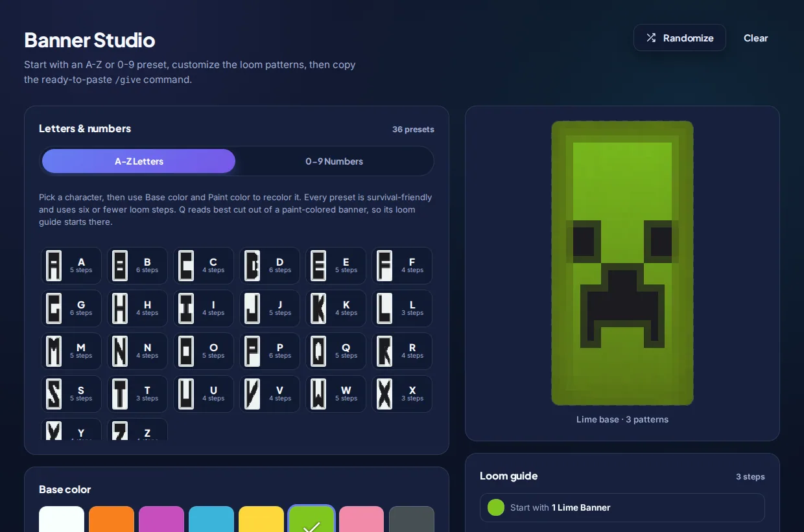
Task: Select the letter M banner preset
Action: click(71, 351)
